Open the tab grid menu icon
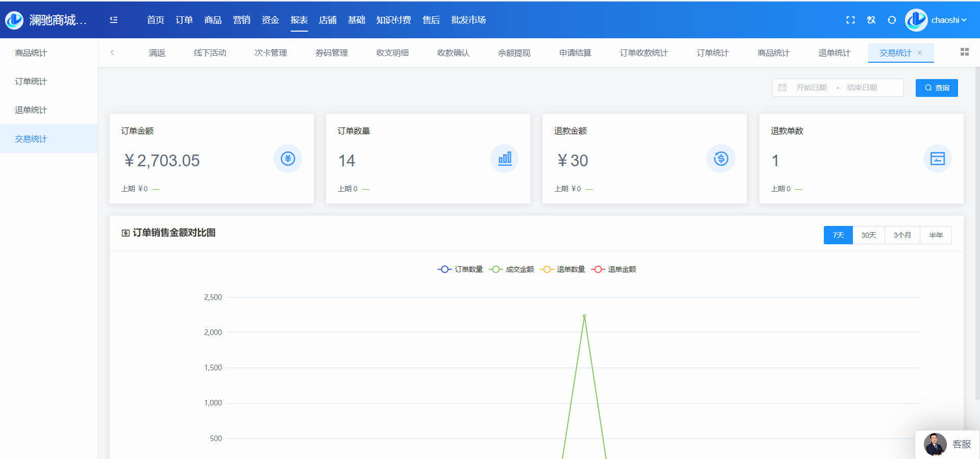This screenshot has height=459, width=980. 964,52
